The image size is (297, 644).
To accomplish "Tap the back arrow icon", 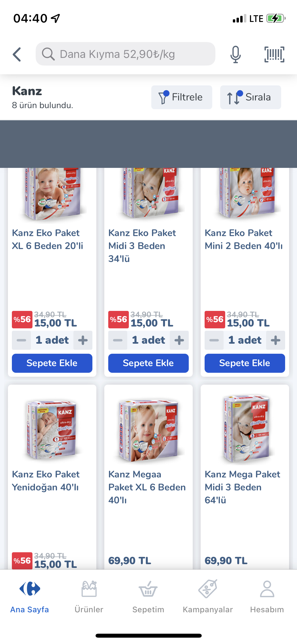I will click(17, 54).
